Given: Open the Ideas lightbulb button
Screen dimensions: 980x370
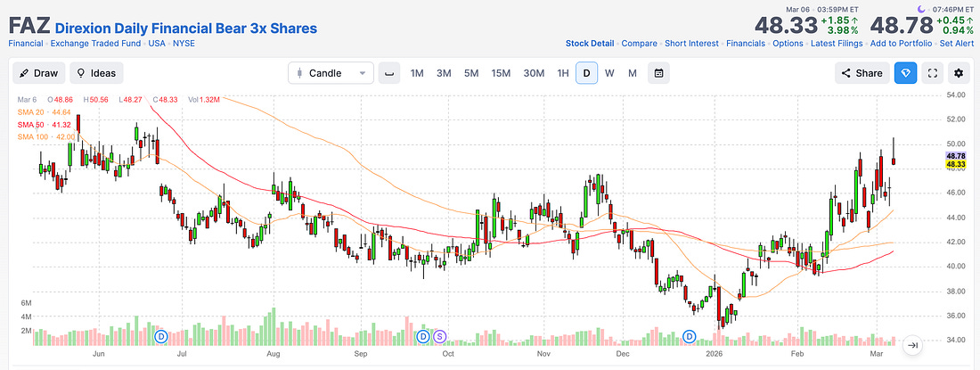Looking at the screenshot, I should tap(96, 73).
